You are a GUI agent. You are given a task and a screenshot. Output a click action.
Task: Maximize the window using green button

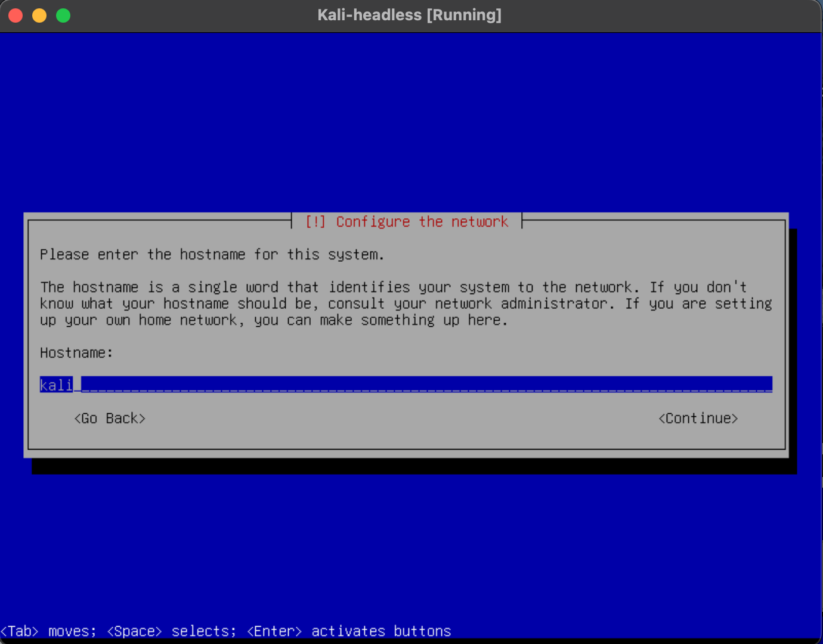63,16
